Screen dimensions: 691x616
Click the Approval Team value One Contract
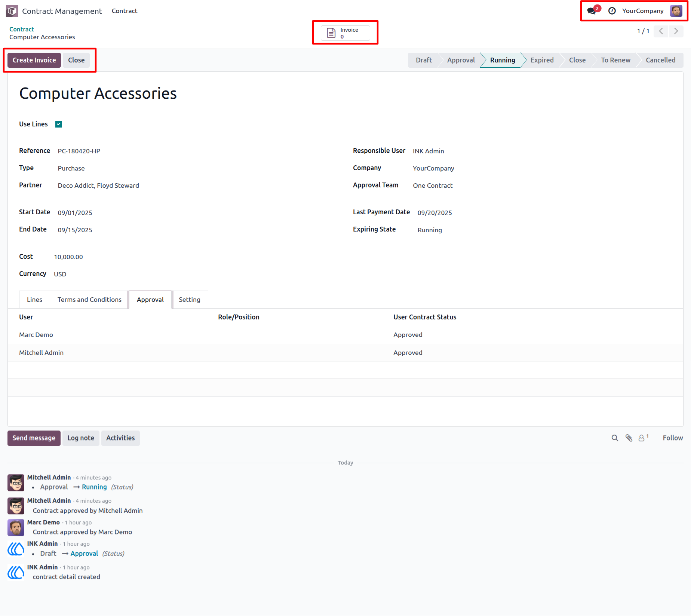[433, 186]
